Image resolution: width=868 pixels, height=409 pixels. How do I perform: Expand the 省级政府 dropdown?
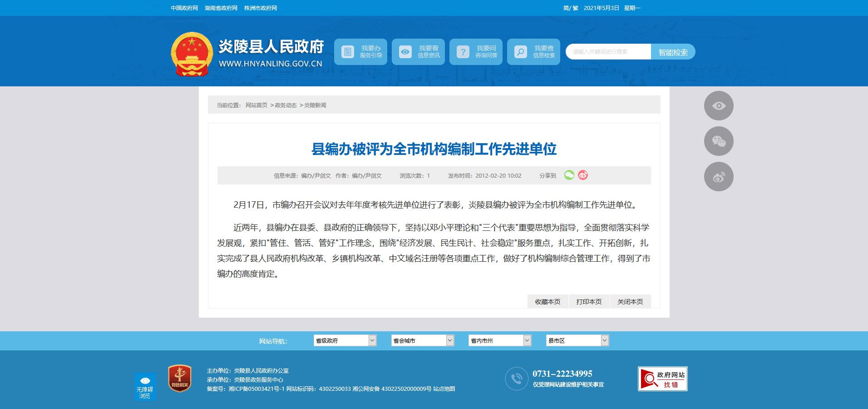(x=345, y=340)
